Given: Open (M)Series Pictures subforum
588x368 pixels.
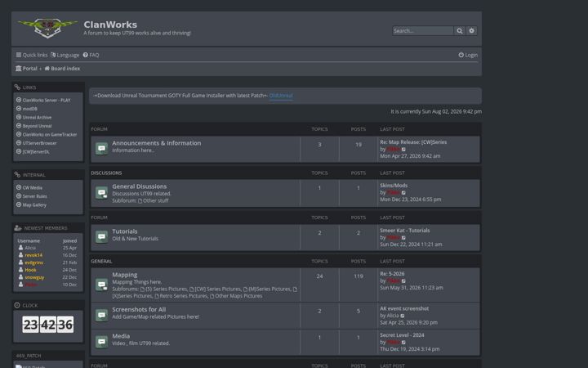Looking at the screenshot, I should click(269, 289).
